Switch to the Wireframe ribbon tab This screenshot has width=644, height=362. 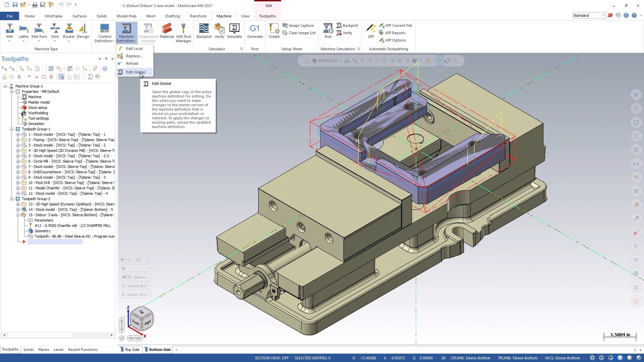pyautogui.click(x=53, y=16)
